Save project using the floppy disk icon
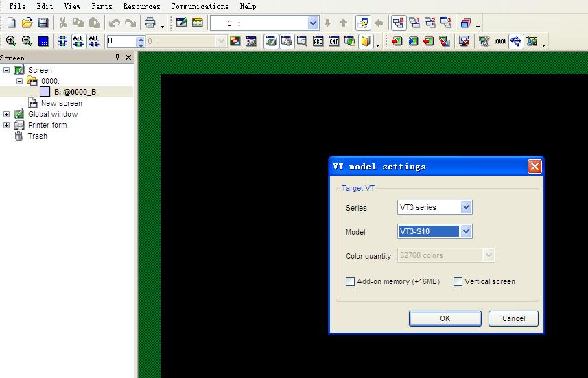Image resolution: width=588 pixels, height=378 pixels. (43, 23)
